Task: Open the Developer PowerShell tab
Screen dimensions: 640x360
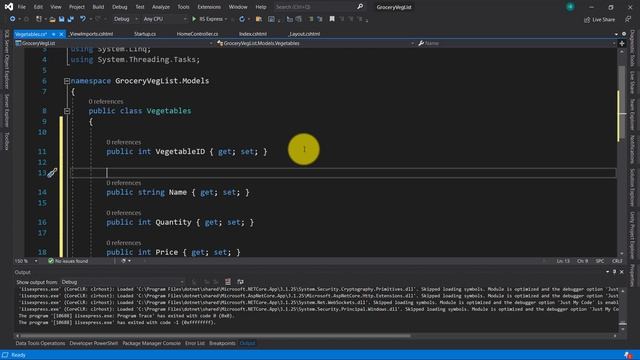Action: click(x=93, y=343)
